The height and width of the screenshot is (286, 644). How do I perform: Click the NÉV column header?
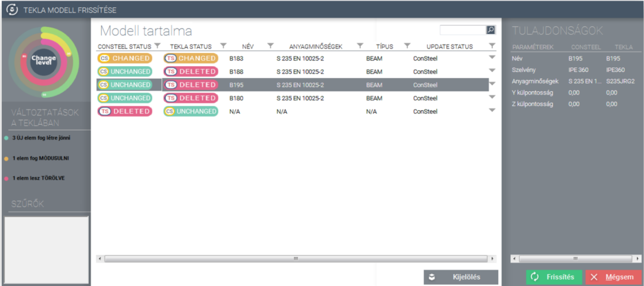tap(248, 47)
